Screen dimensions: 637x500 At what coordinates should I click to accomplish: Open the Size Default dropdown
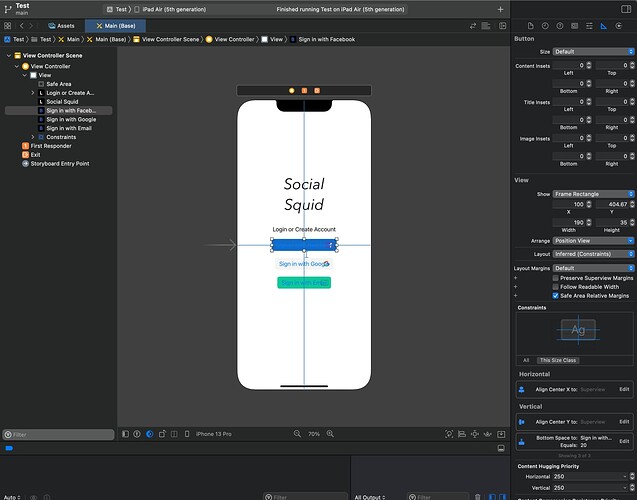[593, 52]
